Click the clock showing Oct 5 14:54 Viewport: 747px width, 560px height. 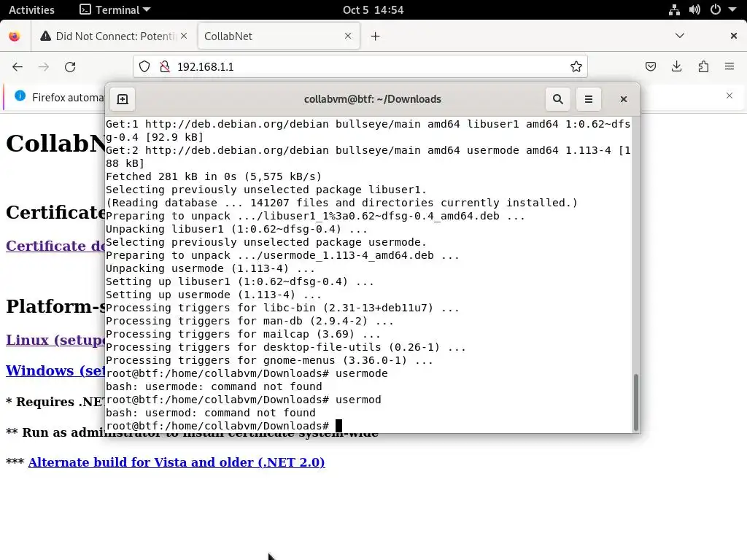373,9
